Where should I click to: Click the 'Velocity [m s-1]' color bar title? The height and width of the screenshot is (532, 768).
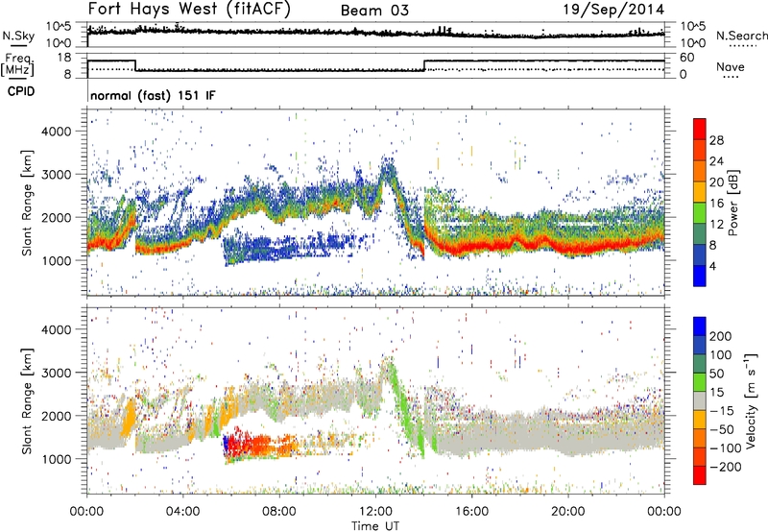(751, 400)
